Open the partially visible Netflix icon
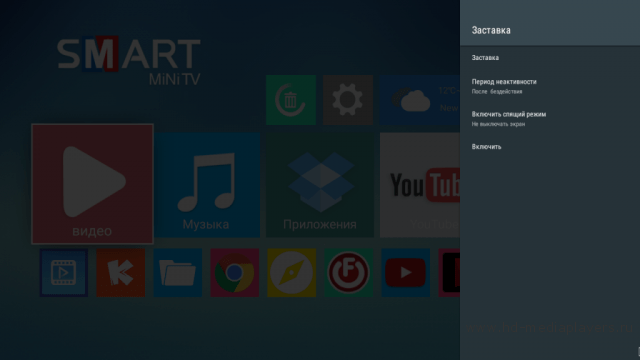 coord(449,273)
